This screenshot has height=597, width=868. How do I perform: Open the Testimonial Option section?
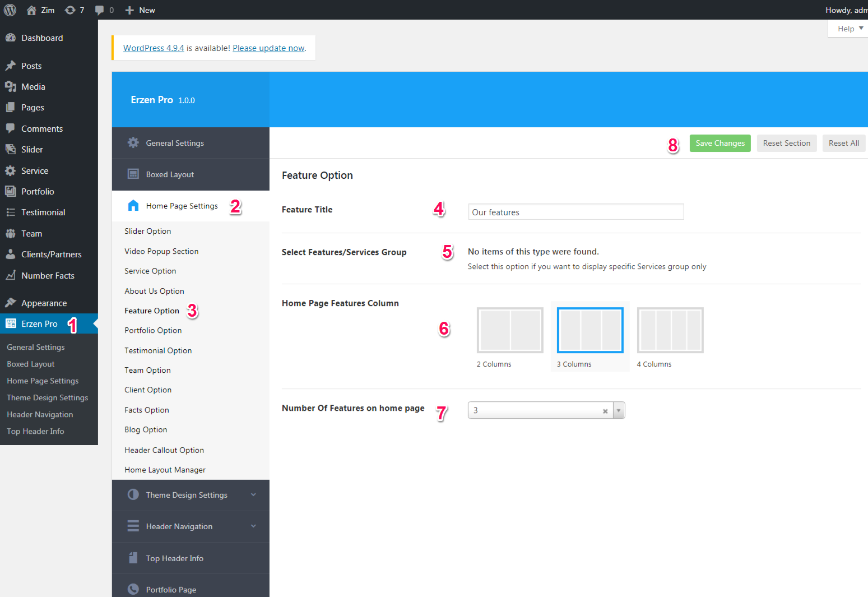coord(158,350)
